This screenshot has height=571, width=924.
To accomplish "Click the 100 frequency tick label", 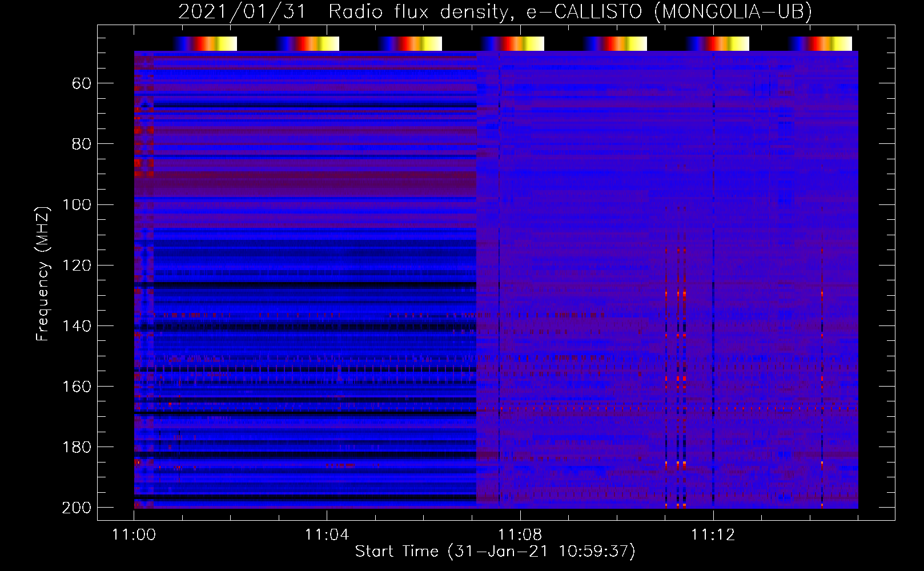I will pyautogui.click(x=77, y=205).
